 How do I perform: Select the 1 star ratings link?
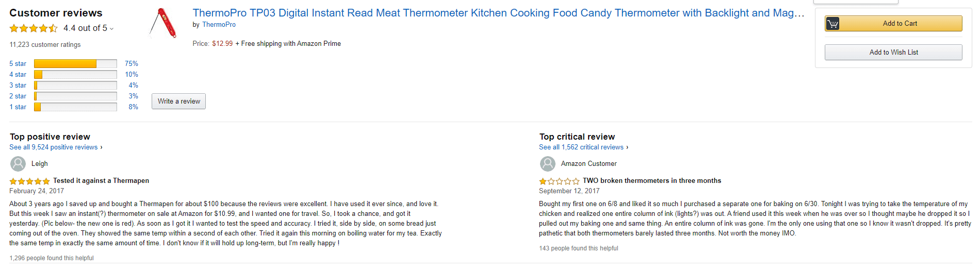point(18,107)
